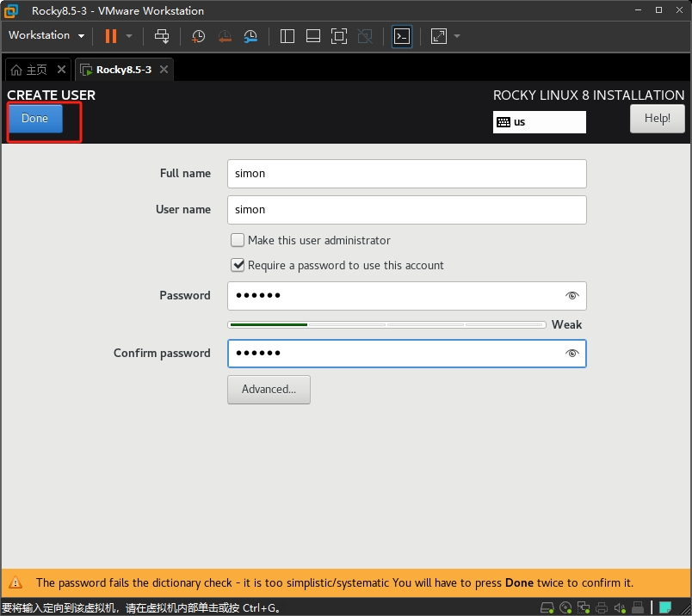692x616 pixels.
Task: Click the sound card status icon
Action: click(x=620, y=607)
